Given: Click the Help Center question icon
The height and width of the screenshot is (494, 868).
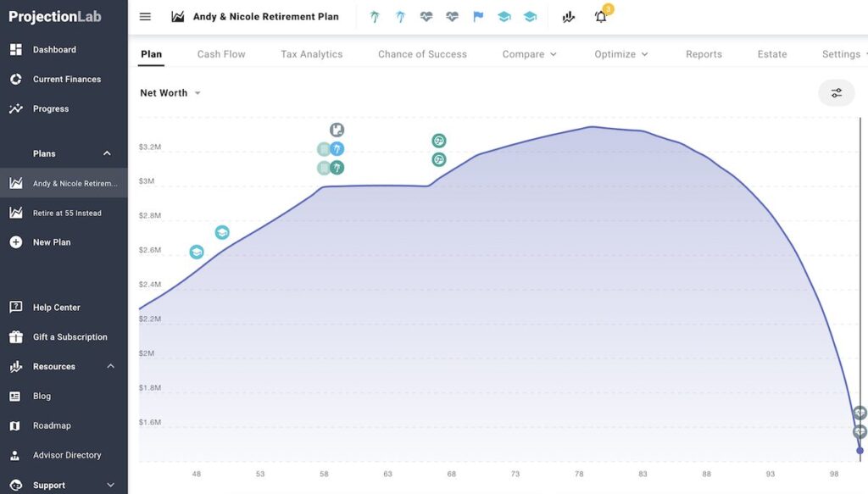Looking at the screenshot, I should (x=16, y=307).
